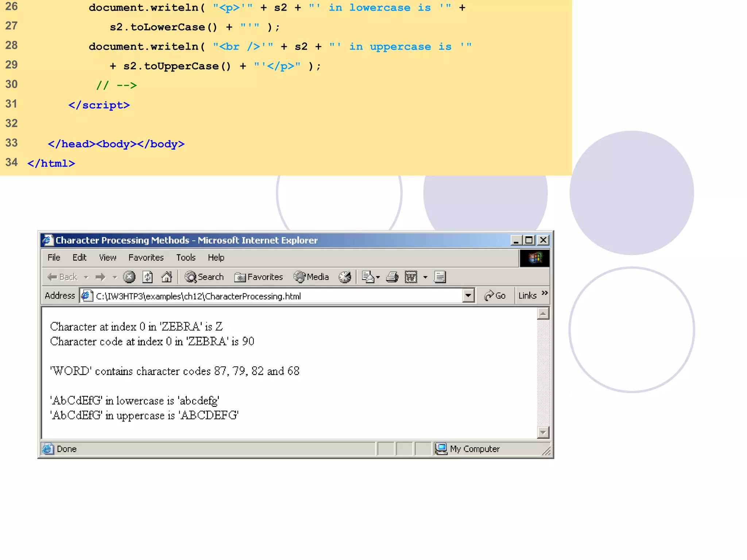Expand the Address bar dropdown

pyautogui.click(x=468, y=296)
